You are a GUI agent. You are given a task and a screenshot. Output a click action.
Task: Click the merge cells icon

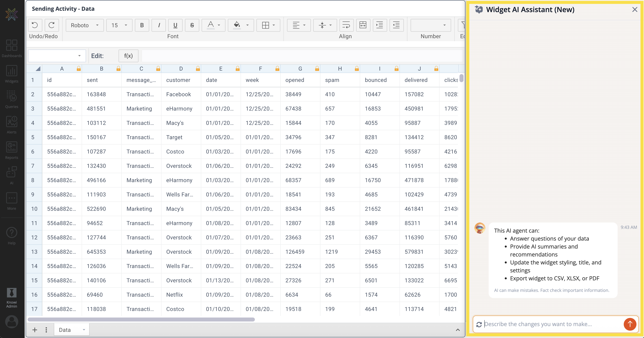pos(363,25)
